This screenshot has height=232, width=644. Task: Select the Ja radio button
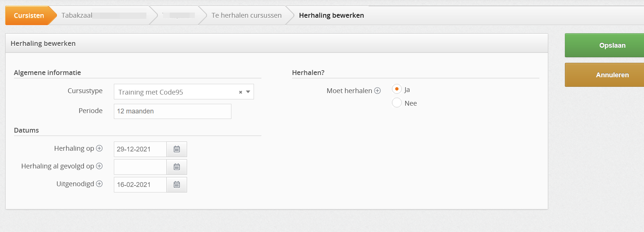tap(397, 89)
